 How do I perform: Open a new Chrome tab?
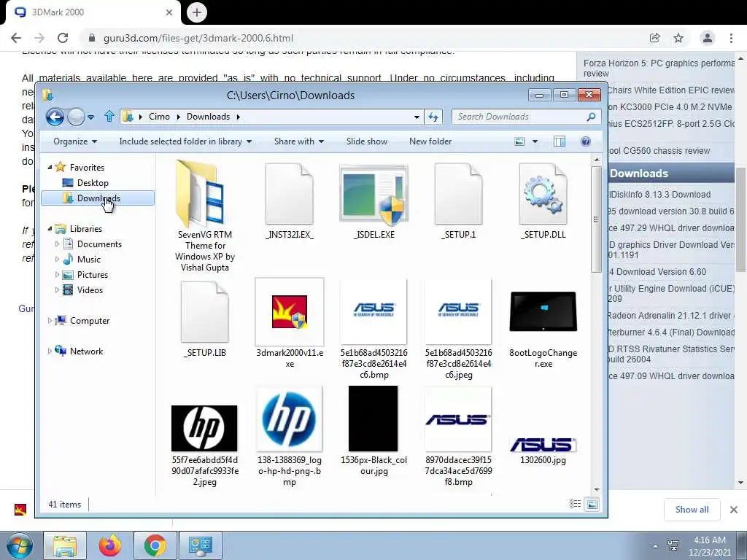(197, 12)
